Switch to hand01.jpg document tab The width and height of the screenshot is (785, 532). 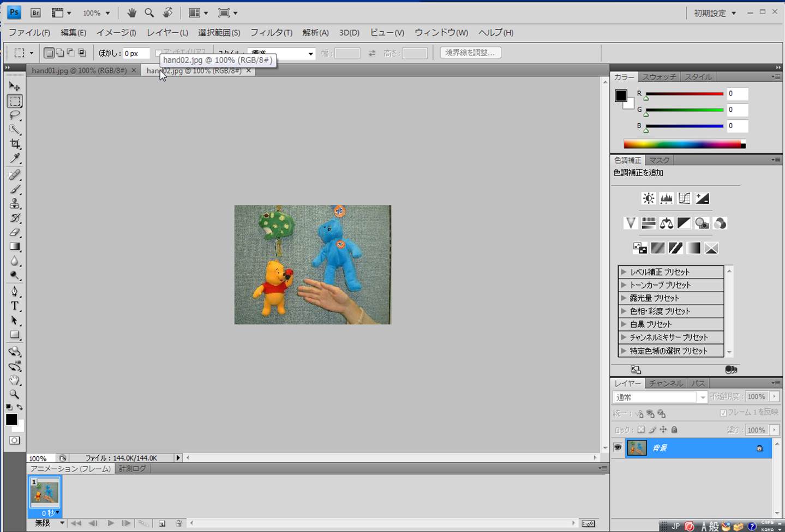[x=79, y=71]
